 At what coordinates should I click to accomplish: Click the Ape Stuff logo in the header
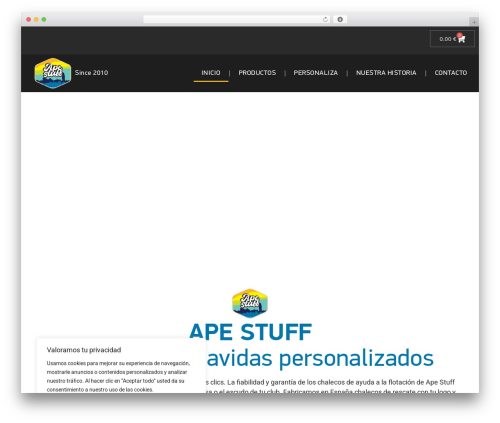click(x=53, y=73)
